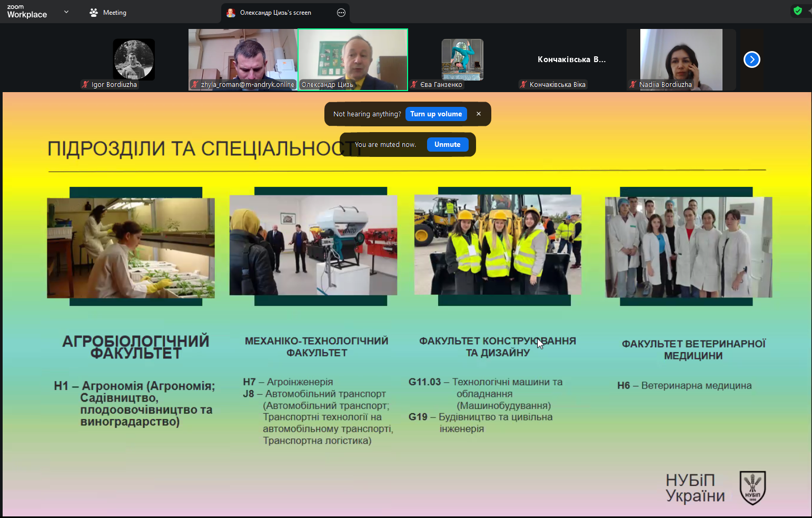Click the Unmute button
Screen dimensions: 812x518
tap(447, 145)
